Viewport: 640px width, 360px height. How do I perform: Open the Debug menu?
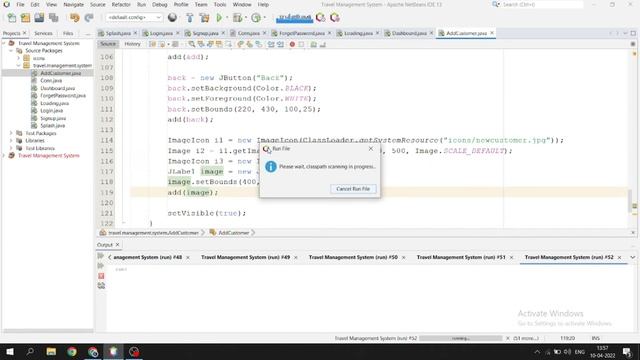click(x=160, y=4)
